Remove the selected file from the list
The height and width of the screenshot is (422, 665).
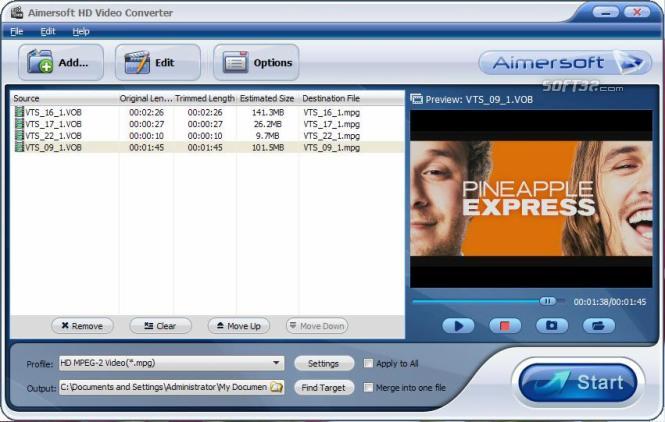(x=82, y=326)
